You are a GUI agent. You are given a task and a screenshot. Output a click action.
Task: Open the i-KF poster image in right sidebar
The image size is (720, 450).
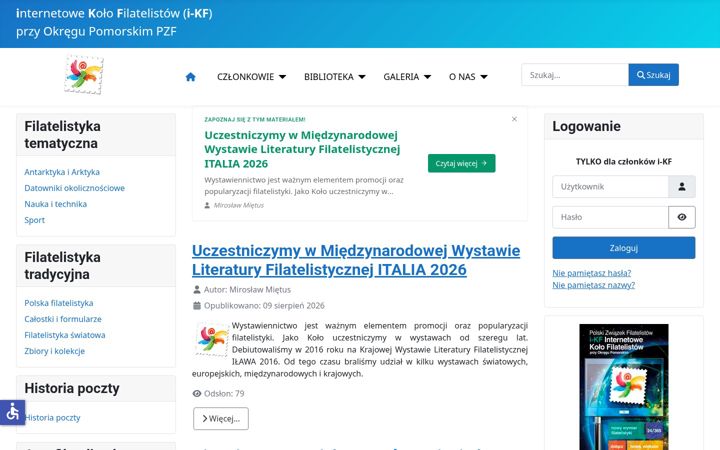624,387
